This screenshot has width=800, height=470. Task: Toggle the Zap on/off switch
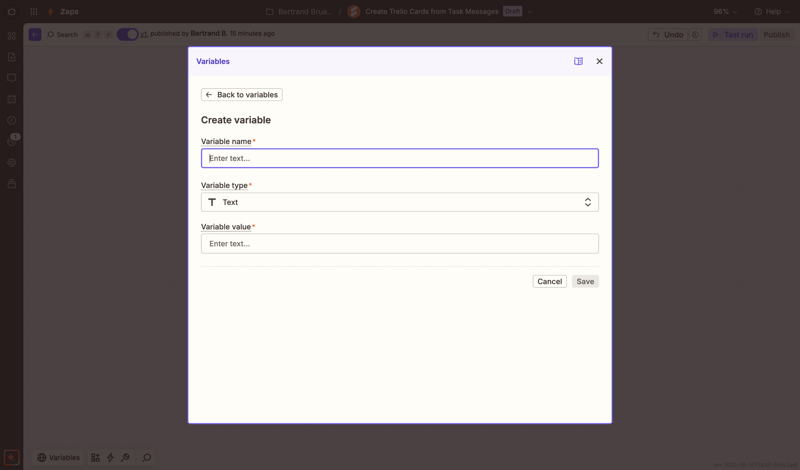coord(128,34)
